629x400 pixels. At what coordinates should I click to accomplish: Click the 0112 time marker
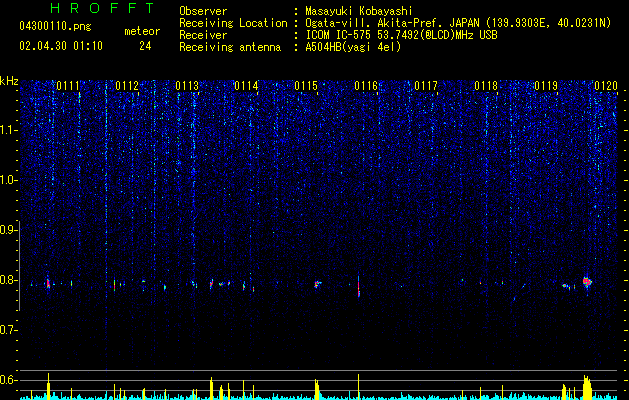127,86
